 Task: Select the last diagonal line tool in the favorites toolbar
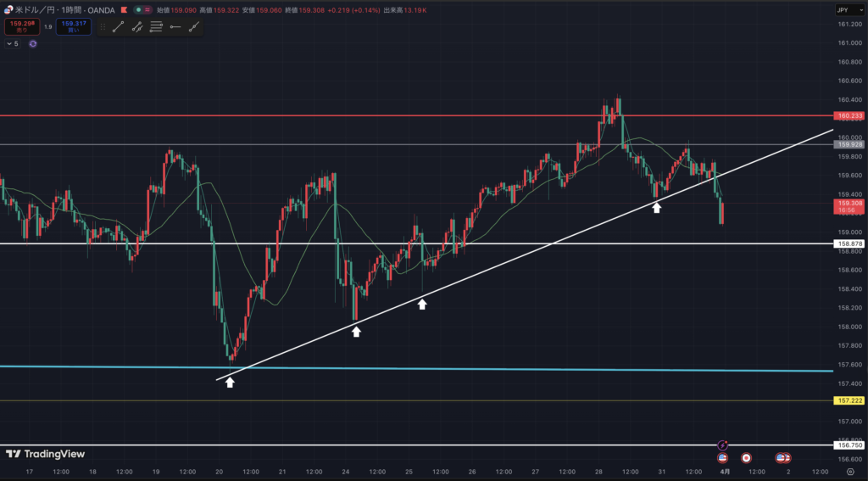pos(195,27)
